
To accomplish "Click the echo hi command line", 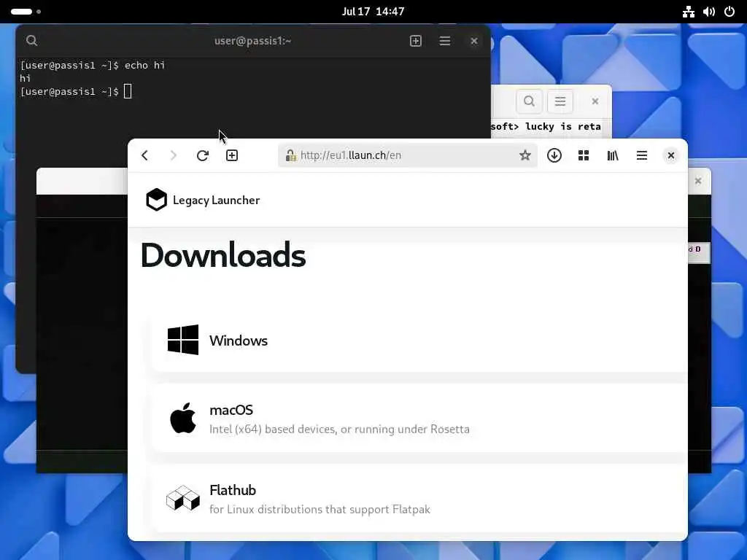I will click(x=93, y=65).
